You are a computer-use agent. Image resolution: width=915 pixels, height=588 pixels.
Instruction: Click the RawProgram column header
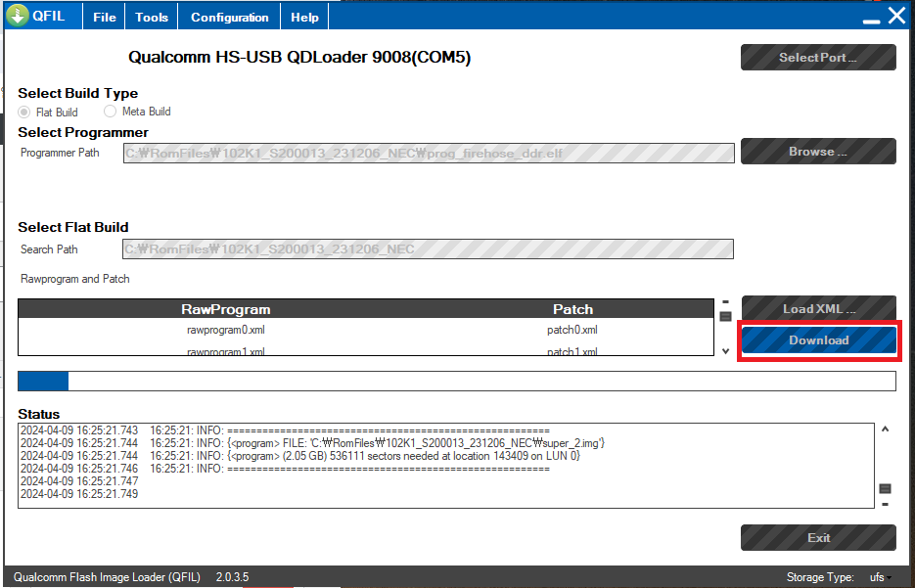click(x=226, y=309)
